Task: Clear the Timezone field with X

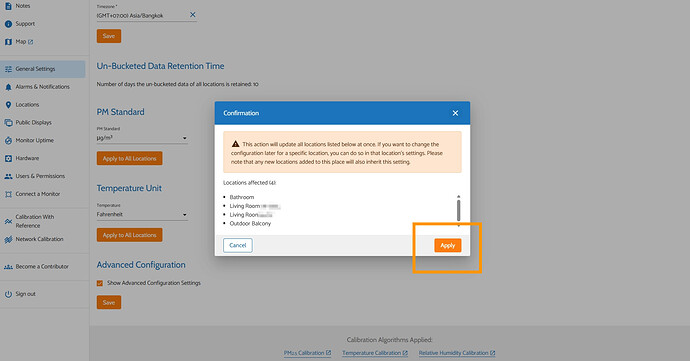Action: 193,15
